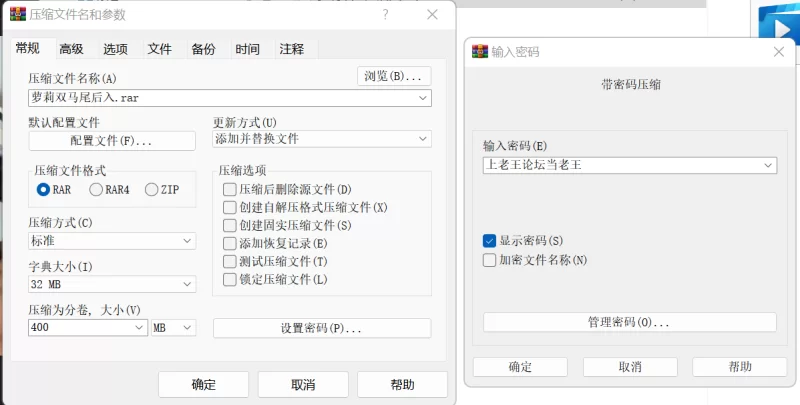Click the WinRAR icon in the 压缩文件名和参数 title bar
This screenshot has height=405, width=800.
coord(17,15)
